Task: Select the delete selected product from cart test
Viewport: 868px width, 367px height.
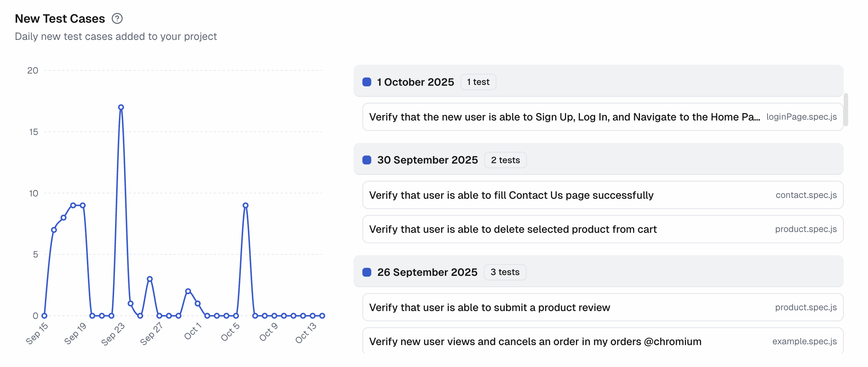Action: tap(513, 229)
